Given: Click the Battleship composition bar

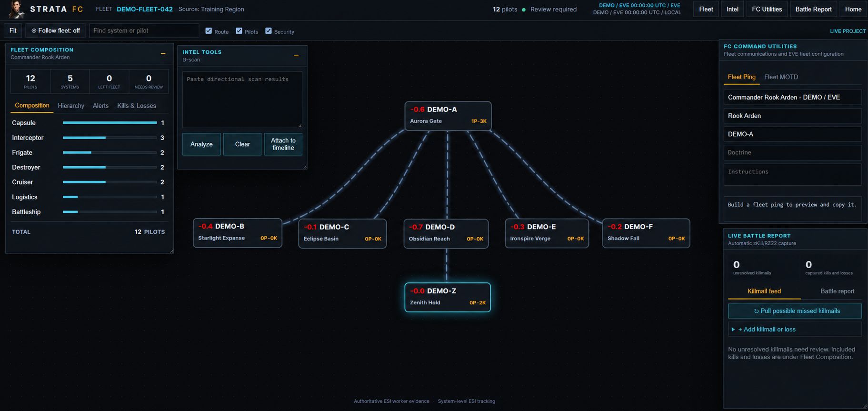Looking at the screenshot, I should pos(110,212).
